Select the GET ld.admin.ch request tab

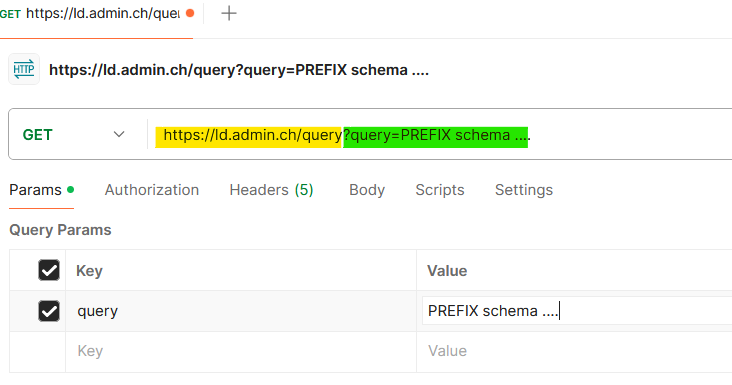click(96, 14)
